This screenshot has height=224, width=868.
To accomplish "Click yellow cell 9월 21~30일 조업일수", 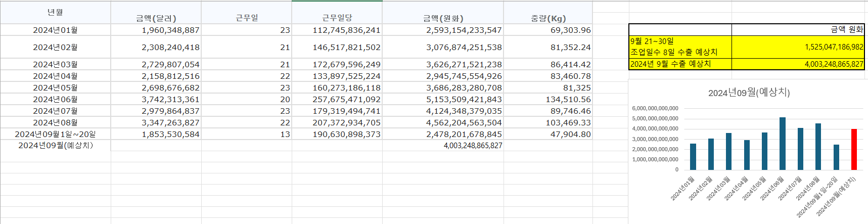I will point(680,47).
